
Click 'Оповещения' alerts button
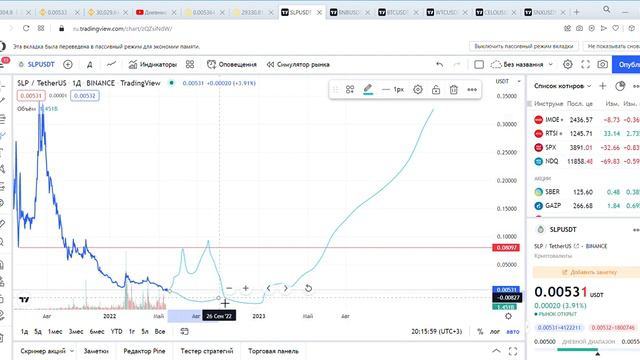pyautogui.click(x=231, y=64)
